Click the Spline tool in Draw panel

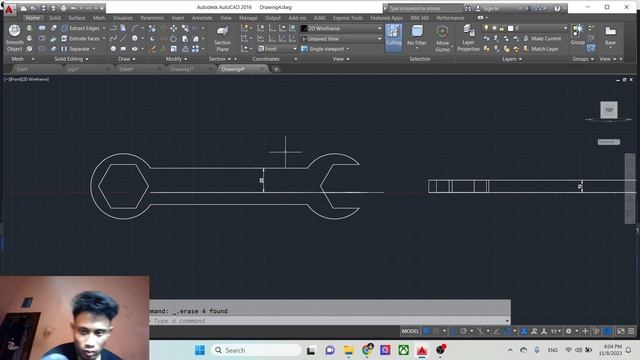[113, 38]
